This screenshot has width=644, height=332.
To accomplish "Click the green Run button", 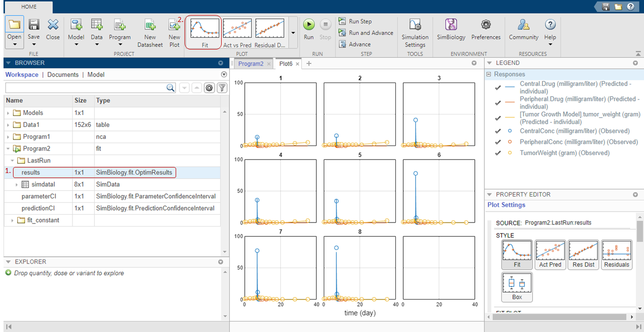I will pyautogui.click(x=309, y=24).
